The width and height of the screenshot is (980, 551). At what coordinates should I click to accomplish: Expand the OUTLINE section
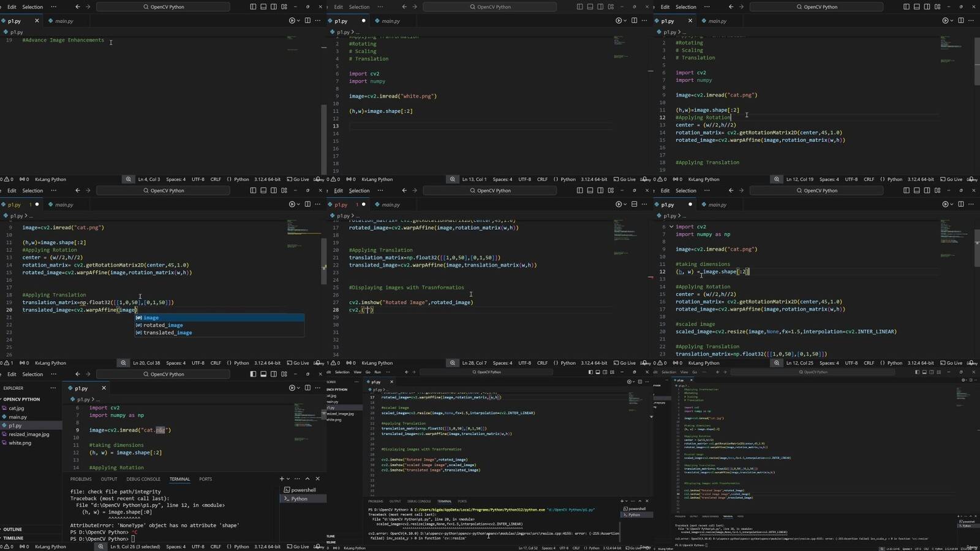click(12, 530)
